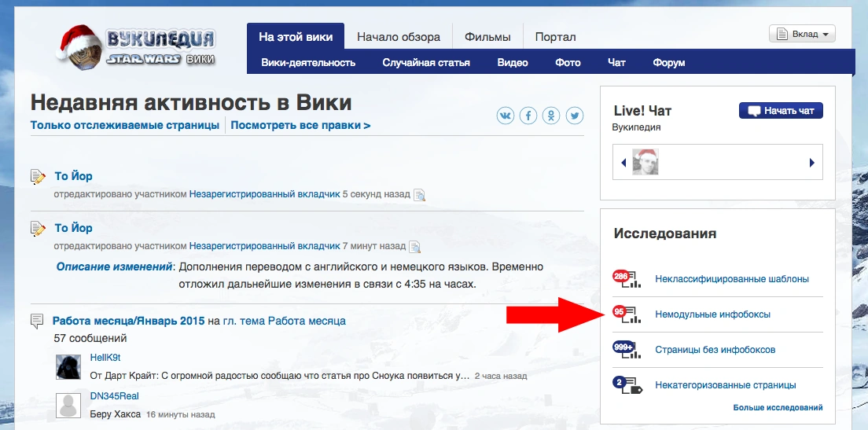Open first 'То Йор' article link
The image size is (868, 430).
point(73,176)
